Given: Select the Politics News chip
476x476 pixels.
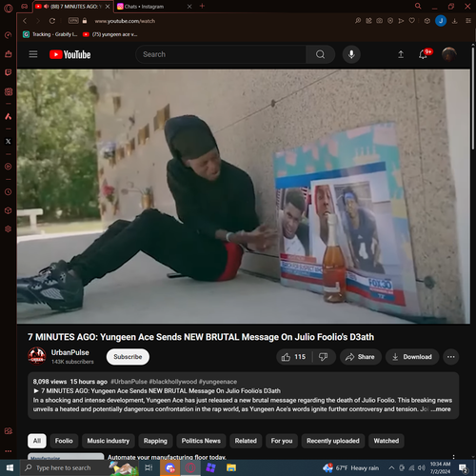Looking at the screenshot, I should [201, 441].
